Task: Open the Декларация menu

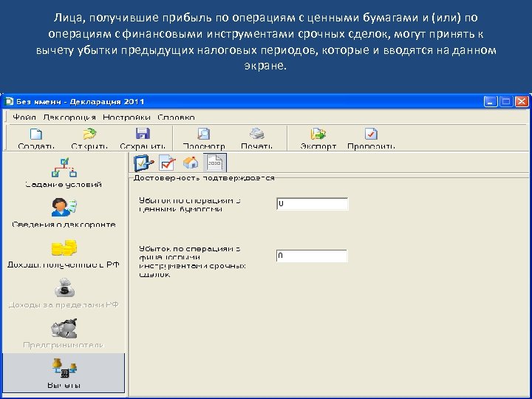Action: 69,117
